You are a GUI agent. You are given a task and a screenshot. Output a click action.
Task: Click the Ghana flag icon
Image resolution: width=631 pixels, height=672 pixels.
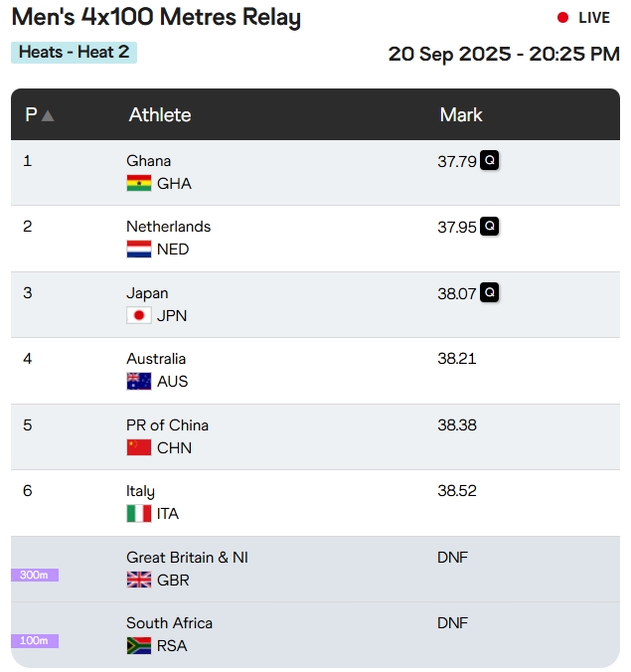coord(138,183)
